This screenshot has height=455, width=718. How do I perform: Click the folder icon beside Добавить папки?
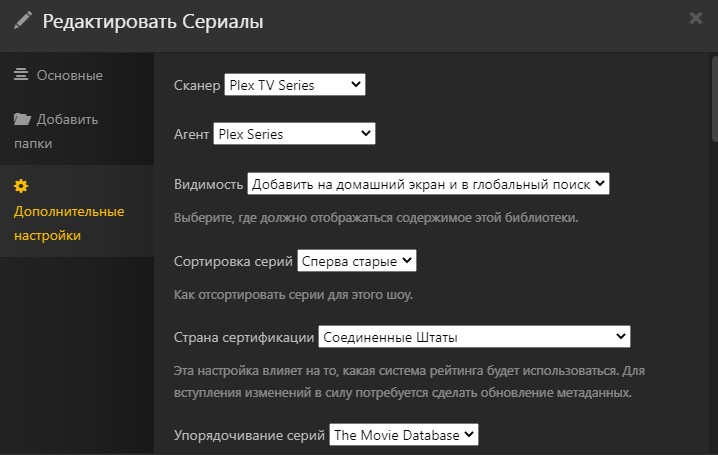(x=22, y=120)
